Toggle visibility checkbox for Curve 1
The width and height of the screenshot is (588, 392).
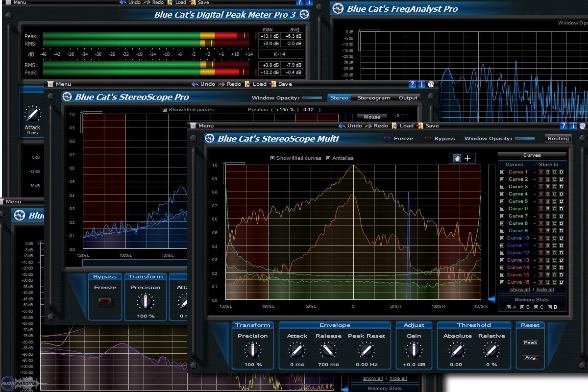coord(502,172)
